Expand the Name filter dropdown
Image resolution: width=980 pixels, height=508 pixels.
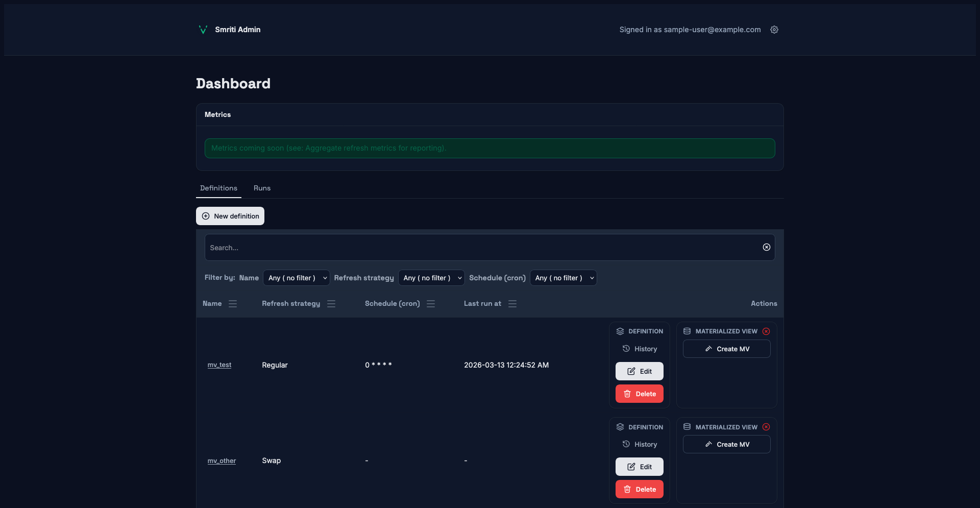coord(297,278)
